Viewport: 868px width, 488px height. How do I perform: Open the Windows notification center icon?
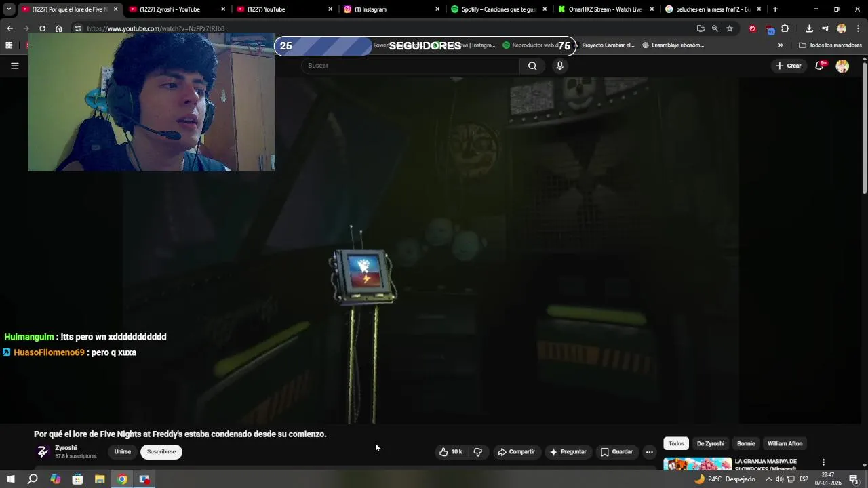coord(854,479)
